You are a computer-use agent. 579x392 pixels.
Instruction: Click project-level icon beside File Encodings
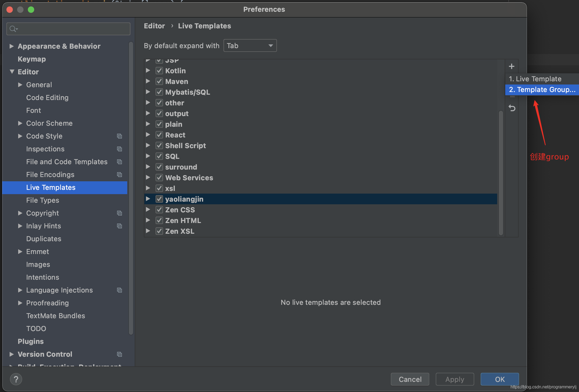tap(119, 175)
